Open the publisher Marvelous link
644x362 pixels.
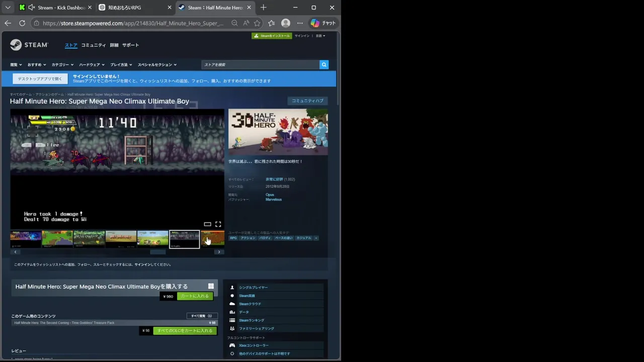[x=274, y=200]
